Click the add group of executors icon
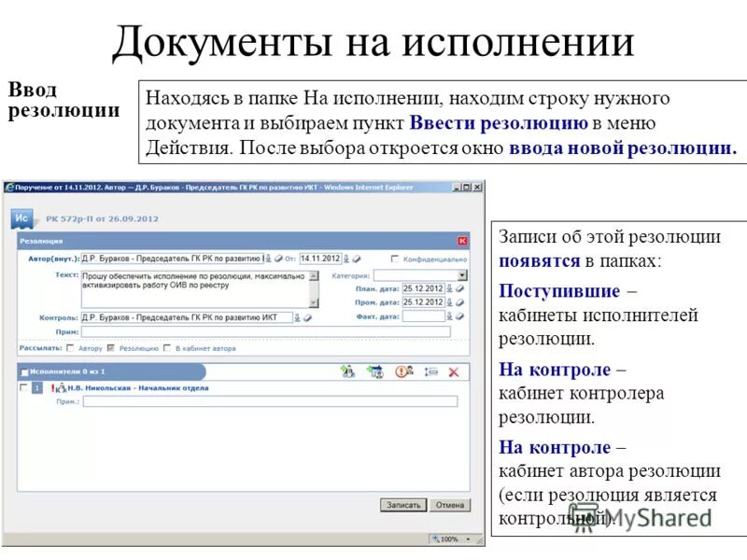Image resolution: width=747 pixels, height=560 pixels. [376, 371]
